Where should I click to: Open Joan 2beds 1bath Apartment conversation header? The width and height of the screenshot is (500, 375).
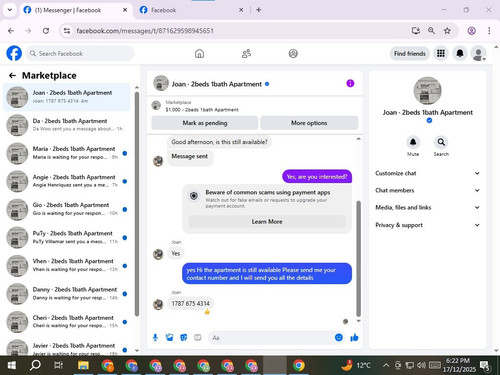[217, 84]
